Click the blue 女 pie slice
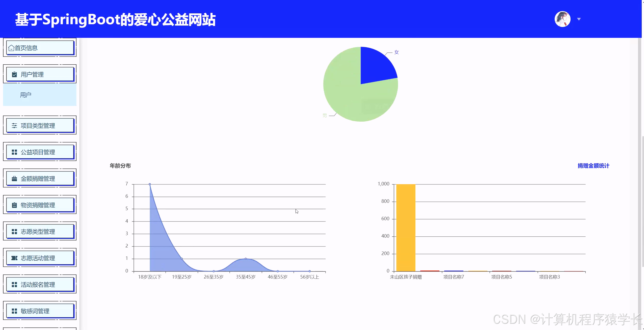The image size is (644, 330). coord(375,67)
